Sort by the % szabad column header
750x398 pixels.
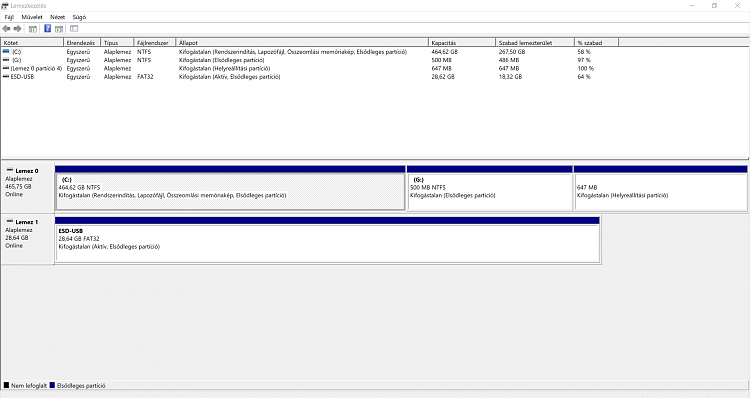[596, 43]
